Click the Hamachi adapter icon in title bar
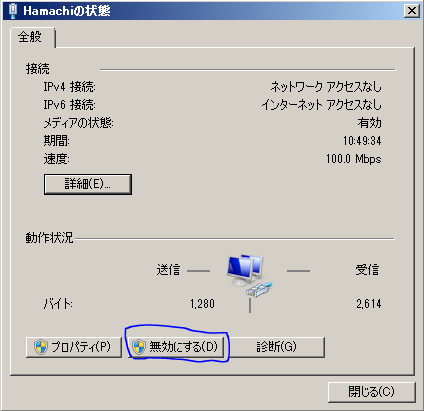This screenshot has height=411, width=424. coord(12,11)
